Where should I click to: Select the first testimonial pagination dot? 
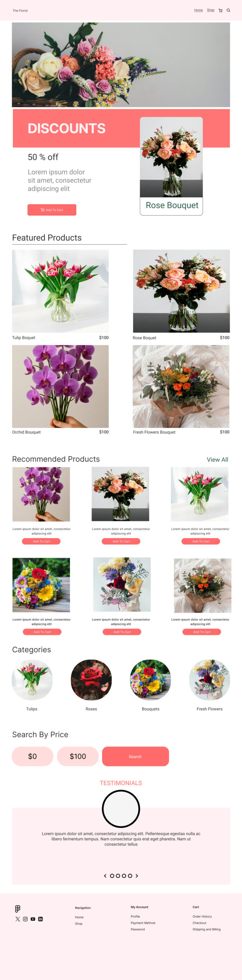tap(112, 875)
